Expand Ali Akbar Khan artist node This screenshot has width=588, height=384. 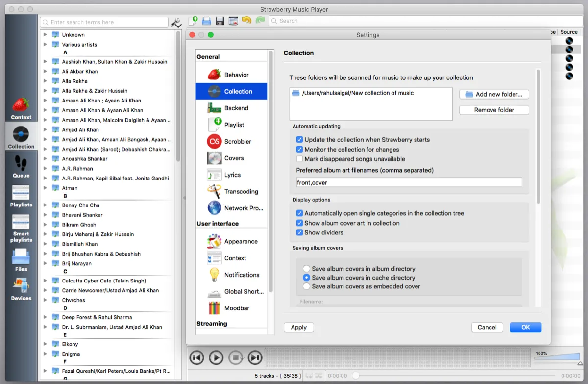[x=45, y=72]
